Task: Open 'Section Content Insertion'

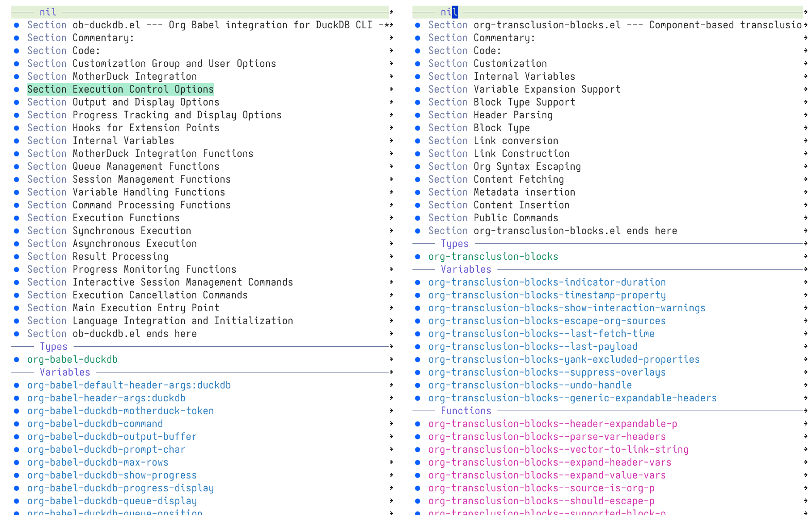Action: [499, 205]
